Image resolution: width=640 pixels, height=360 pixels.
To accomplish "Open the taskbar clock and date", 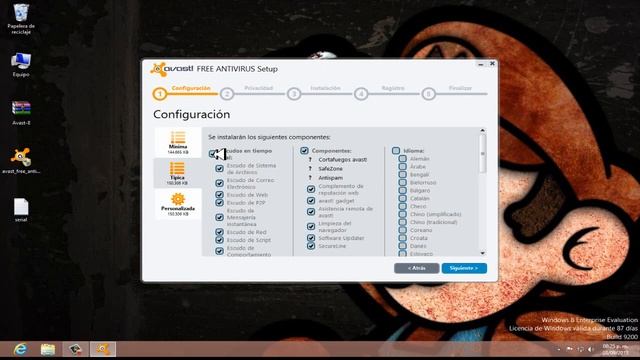I will (x=616, y=349).
